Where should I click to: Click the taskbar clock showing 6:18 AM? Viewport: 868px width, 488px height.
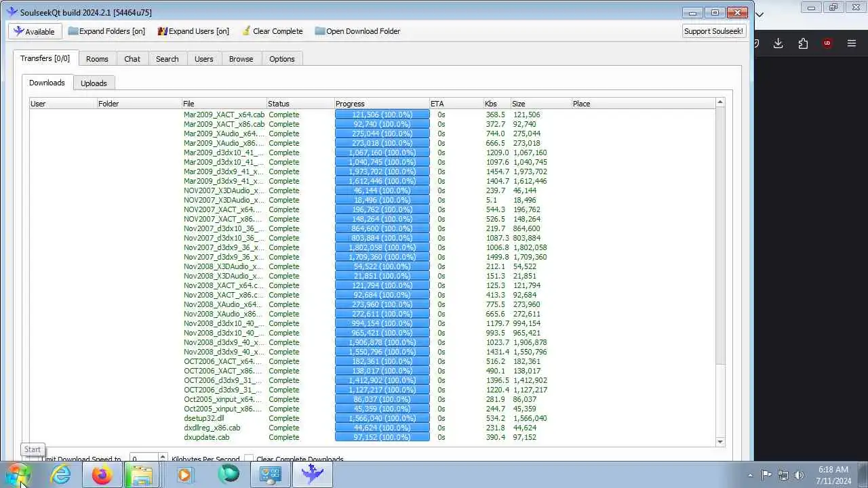click(833, 475)
